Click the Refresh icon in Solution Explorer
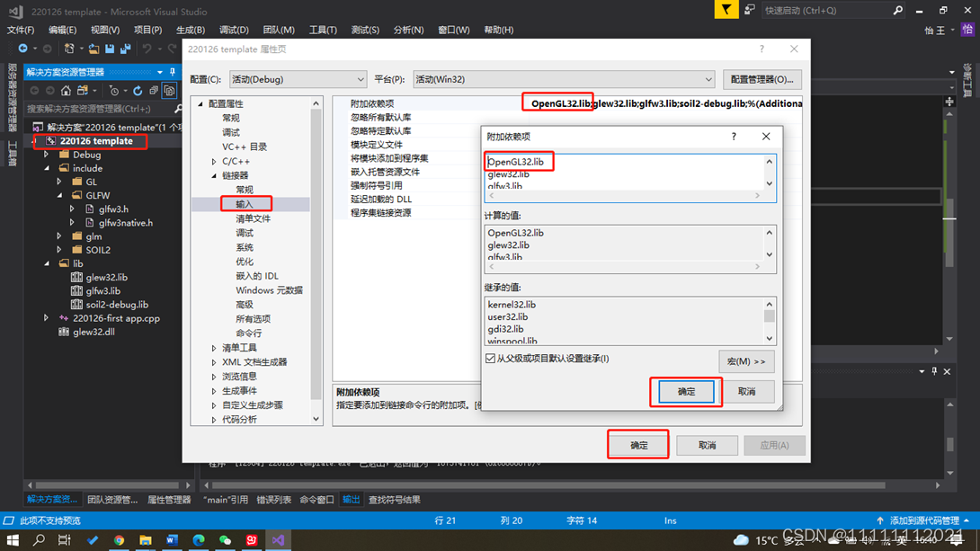 pos(138,91)
